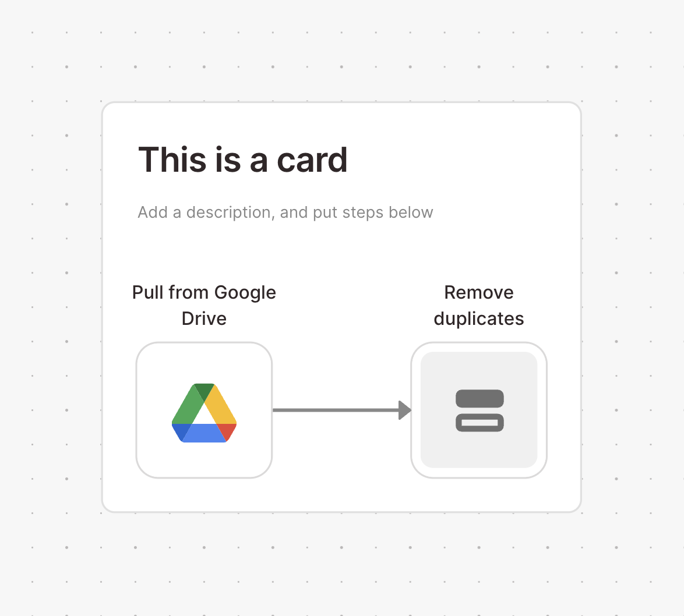Click the 'Add a description' placeholder text
This screenshot has width=684, height=616.
tap(285, 213)
